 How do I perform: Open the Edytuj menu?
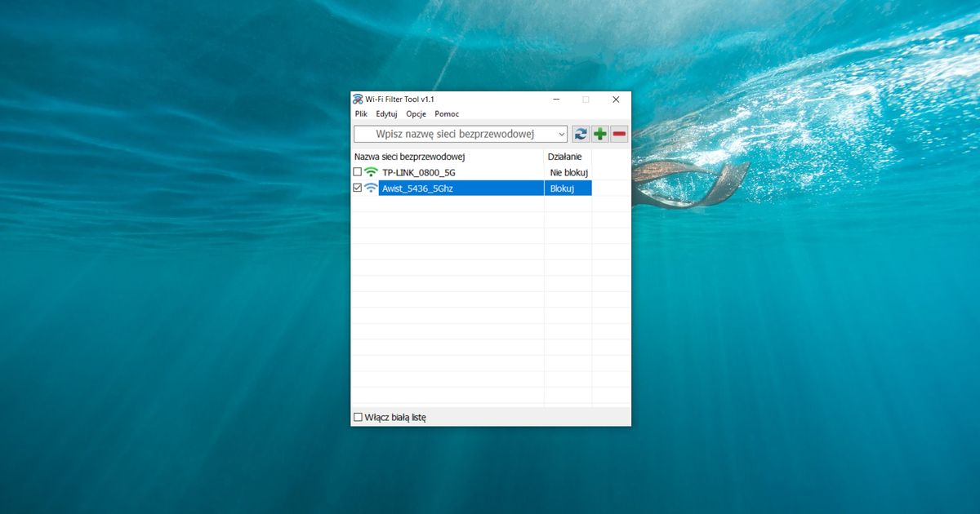click(x=385, y=113)
